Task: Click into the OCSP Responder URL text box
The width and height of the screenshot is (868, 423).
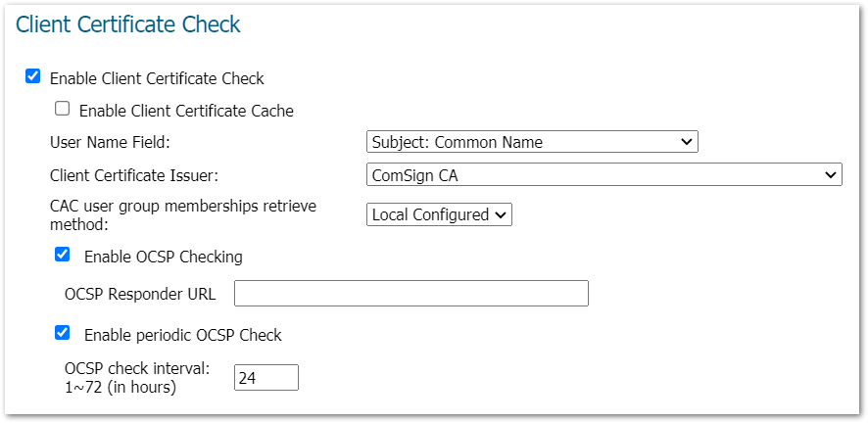Action: tap(410, 294)
